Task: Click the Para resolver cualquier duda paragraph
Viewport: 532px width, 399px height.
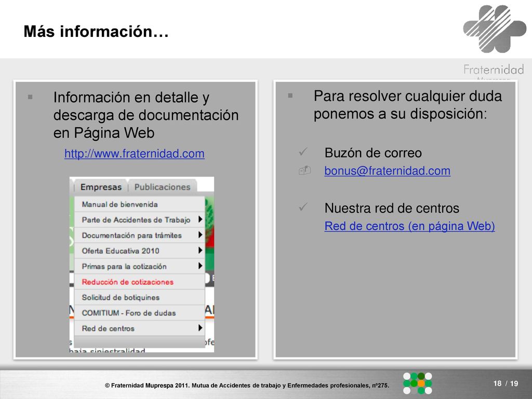Action: click(x=407, y=105)
